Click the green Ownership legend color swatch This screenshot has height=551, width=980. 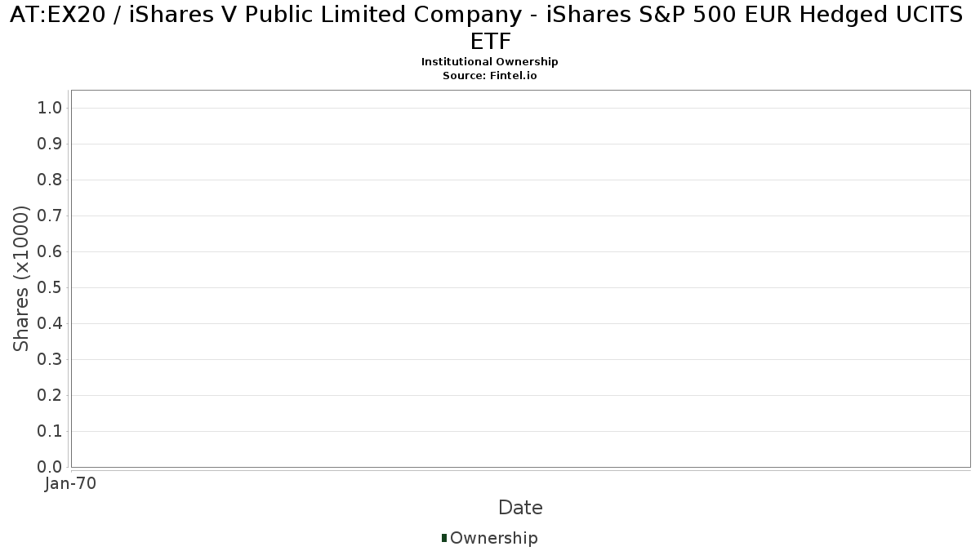444,538
